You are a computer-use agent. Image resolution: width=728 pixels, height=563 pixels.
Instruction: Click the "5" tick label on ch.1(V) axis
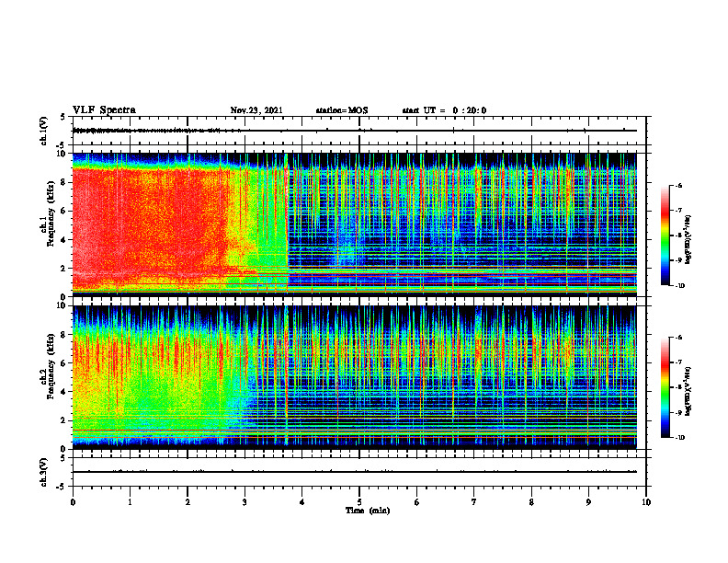63,117
